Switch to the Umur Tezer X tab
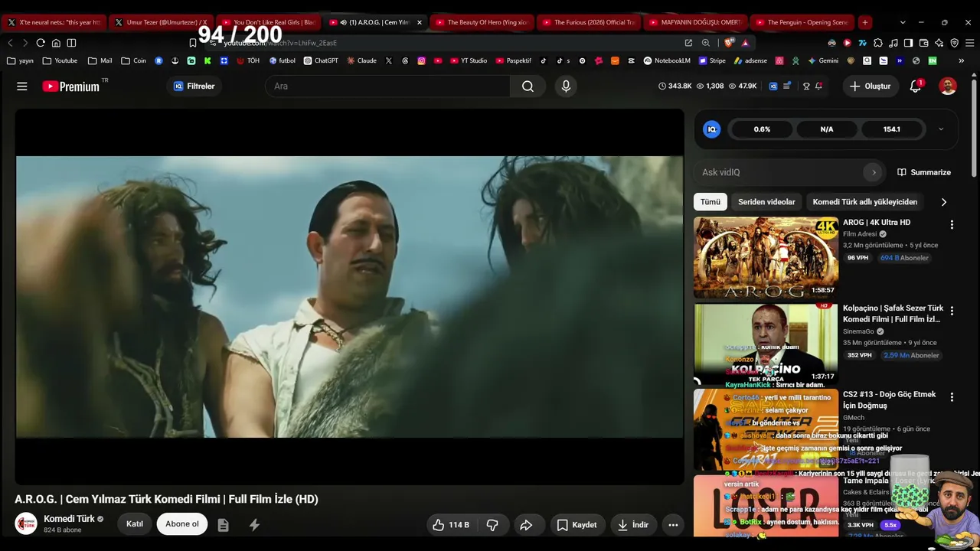Viewport: 980px width, 551px height. click(162, 22)
